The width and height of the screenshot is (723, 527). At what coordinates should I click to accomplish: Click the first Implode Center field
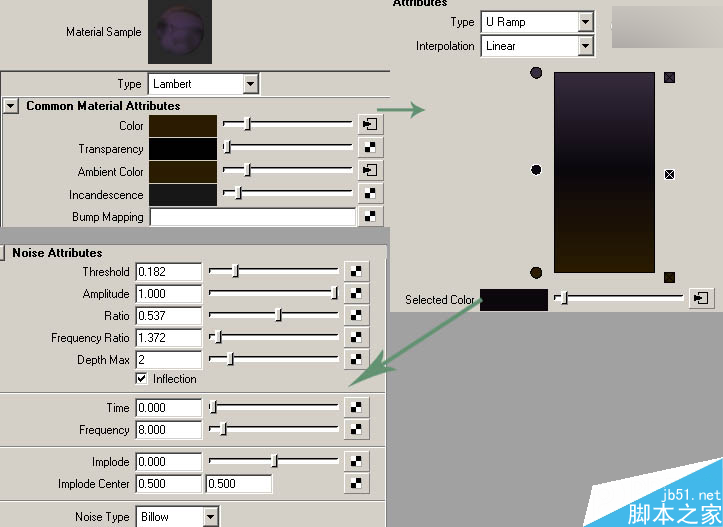pyautogui.click(x=169, y=484)
